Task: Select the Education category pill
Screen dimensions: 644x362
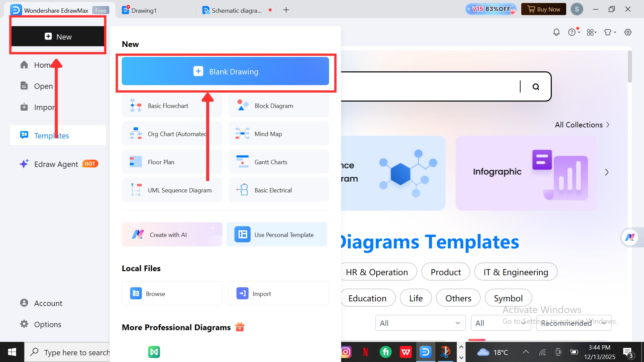Action: 367,298
